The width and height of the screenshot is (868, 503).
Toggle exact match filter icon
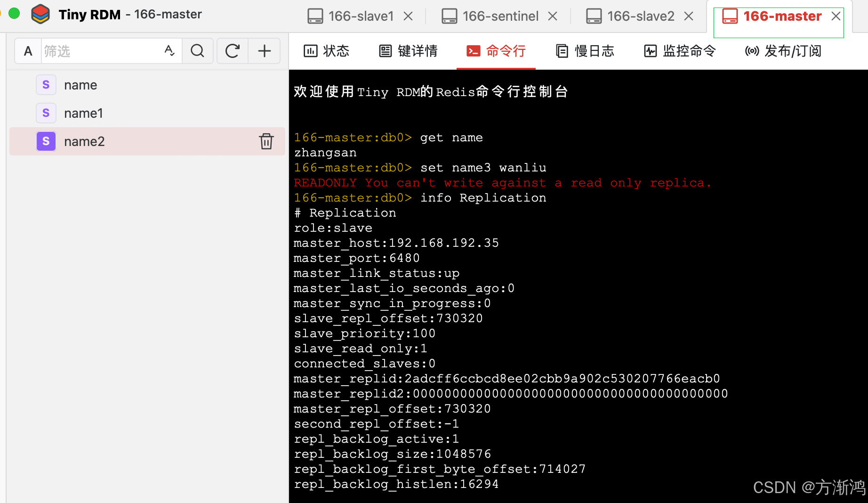[x=169, y=51]
